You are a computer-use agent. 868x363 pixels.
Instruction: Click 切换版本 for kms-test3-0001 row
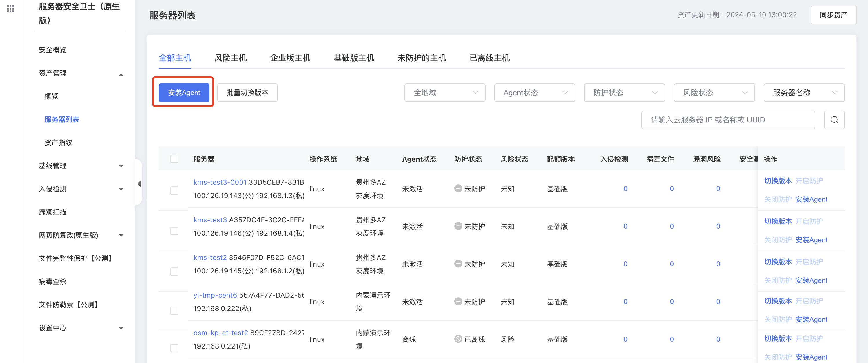coord(778,181)
